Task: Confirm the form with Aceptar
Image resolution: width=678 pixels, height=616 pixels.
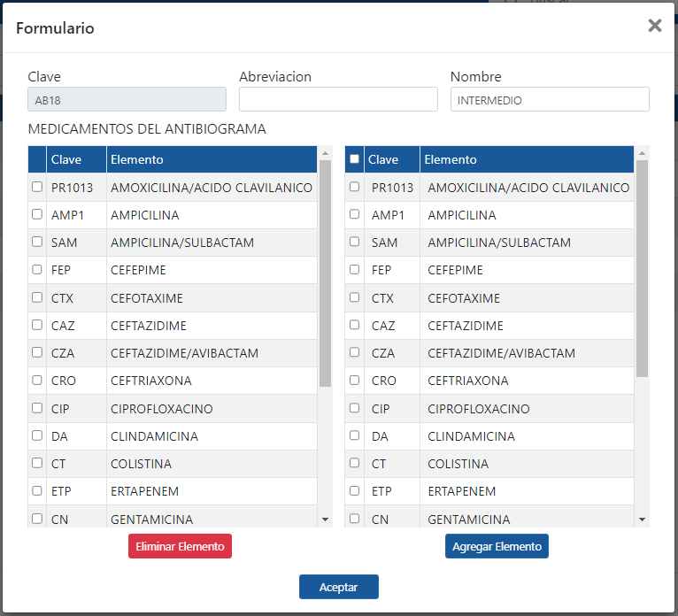Action: [x=338, y=587]
